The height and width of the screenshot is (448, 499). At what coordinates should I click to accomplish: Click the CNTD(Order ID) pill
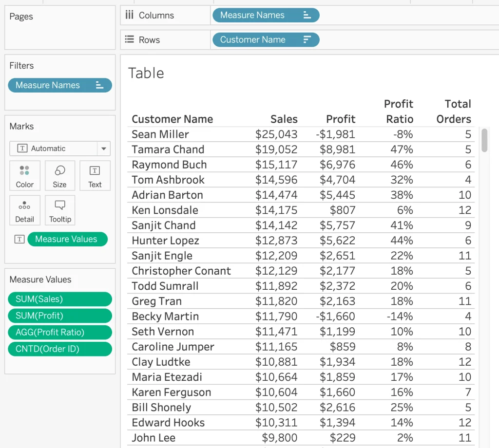[x=59, y=349]
